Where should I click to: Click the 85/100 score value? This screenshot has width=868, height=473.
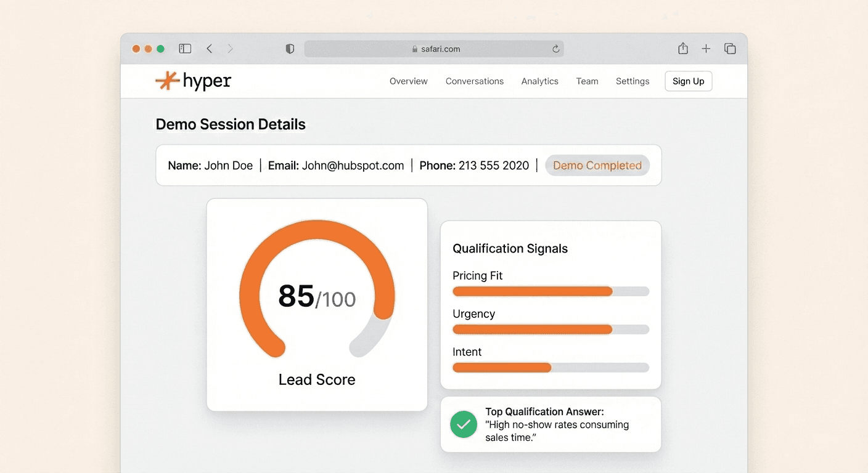click(317, 297)
